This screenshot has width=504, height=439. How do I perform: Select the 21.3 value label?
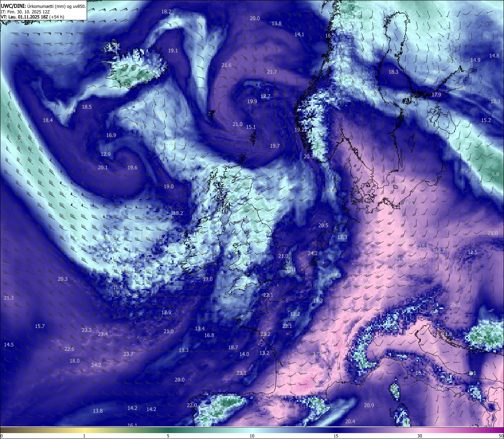9,298
